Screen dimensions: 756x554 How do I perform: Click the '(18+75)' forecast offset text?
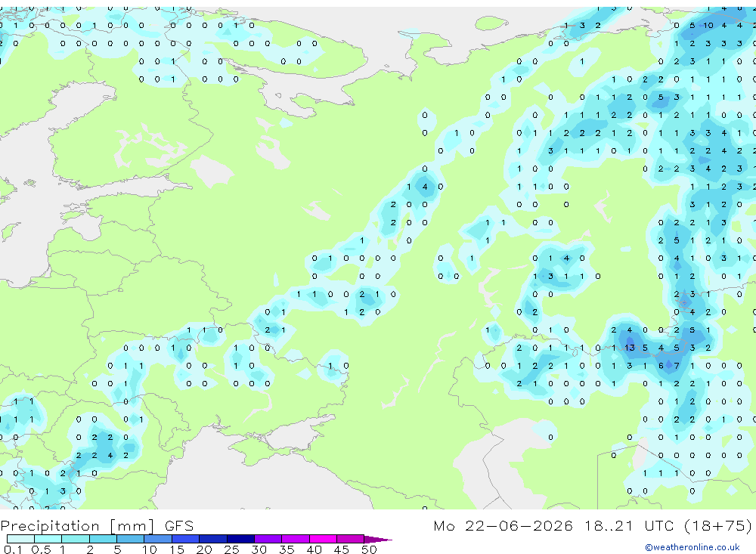coord(718,525)
